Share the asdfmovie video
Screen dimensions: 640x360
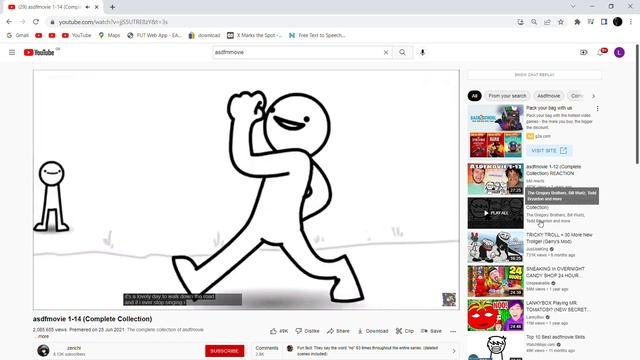coord(338,331)
